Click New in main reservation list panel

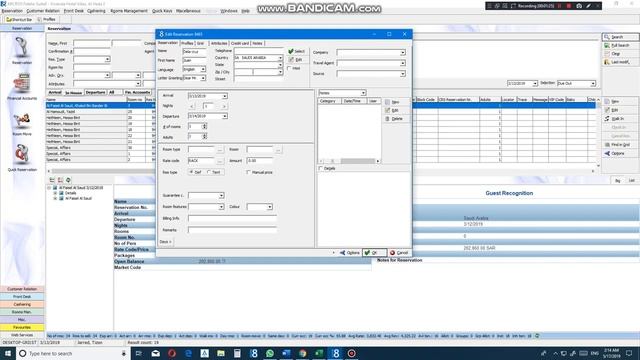[x=620, y=101]
